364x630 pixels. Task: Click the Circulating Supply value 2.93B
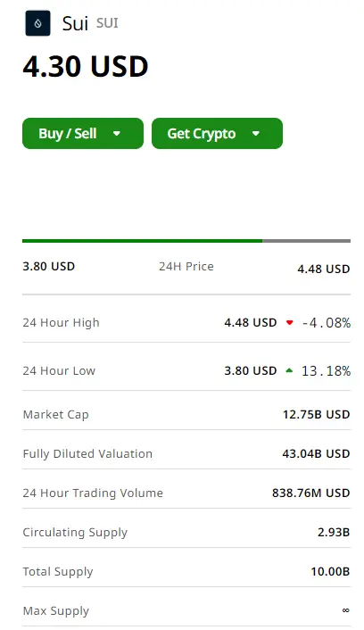pyautogui.click(x=334, y=533)
